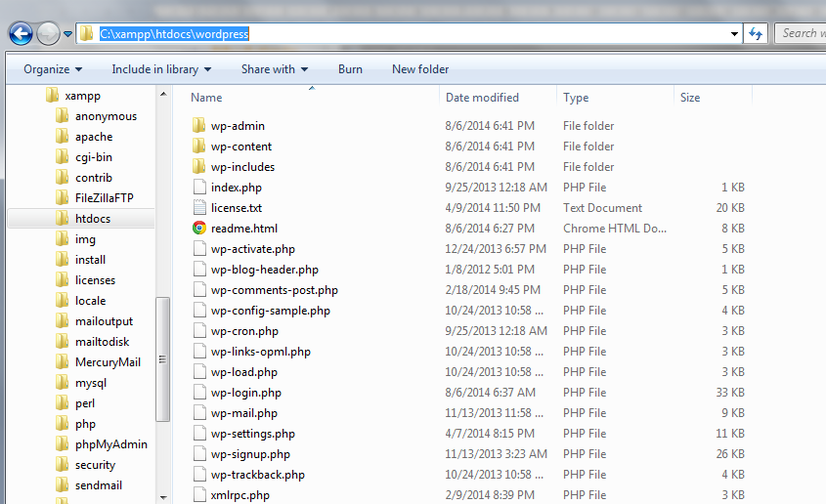Select the xampp folder in tree
Screen dimensions: 826x504
click(x=83, y=96)
